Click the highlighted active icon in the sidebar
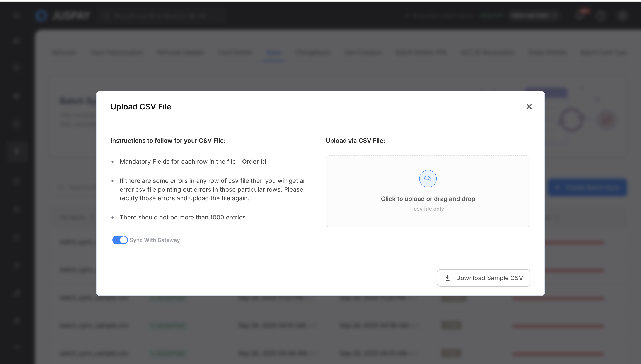 tap(17, 151)
